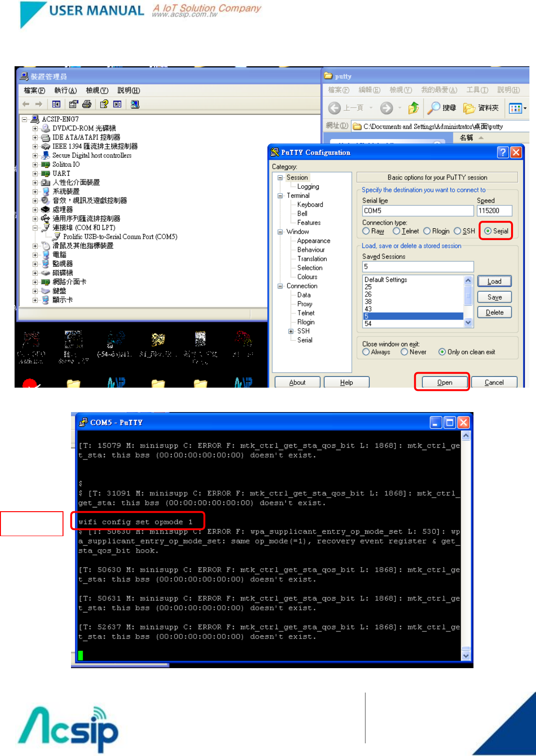The height and width of the screenshot is (756, 536).
Task: Click the Cancel button in PuTTY Configuration
Action: click(x=494, y=382)
